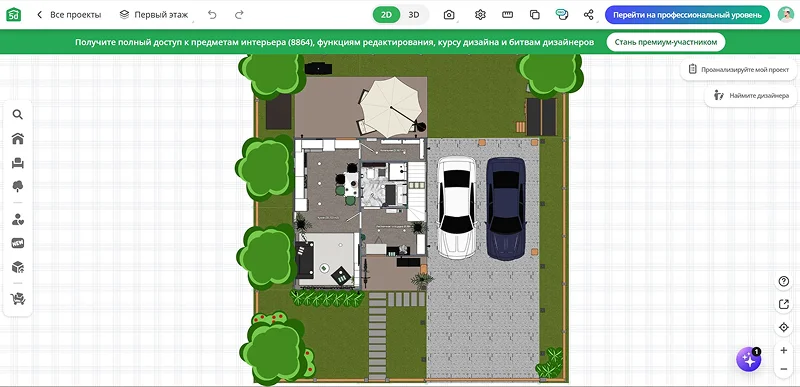Take a snapshot with the camera icon

[449, 15]
